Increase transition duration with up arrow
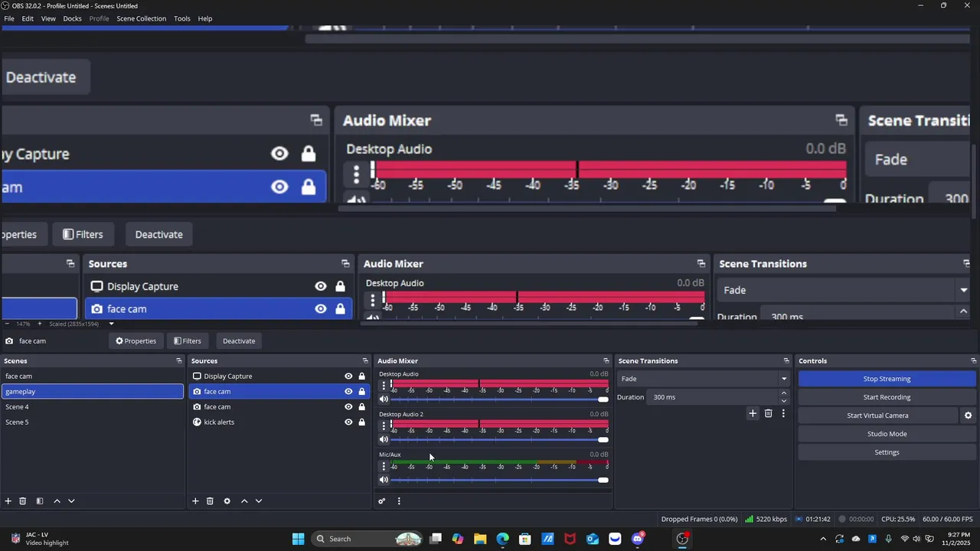 click(783, 393)
